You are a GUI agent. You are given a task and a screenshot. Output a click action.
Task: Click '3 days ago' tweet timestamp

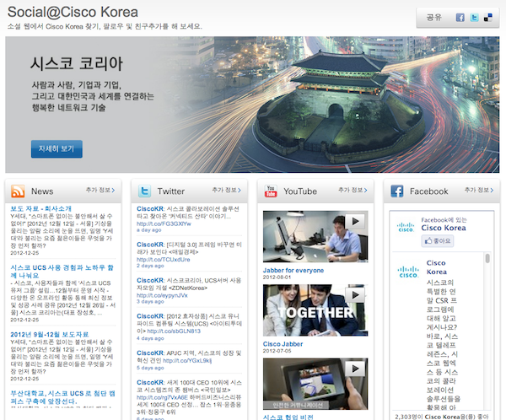point(150,302)
